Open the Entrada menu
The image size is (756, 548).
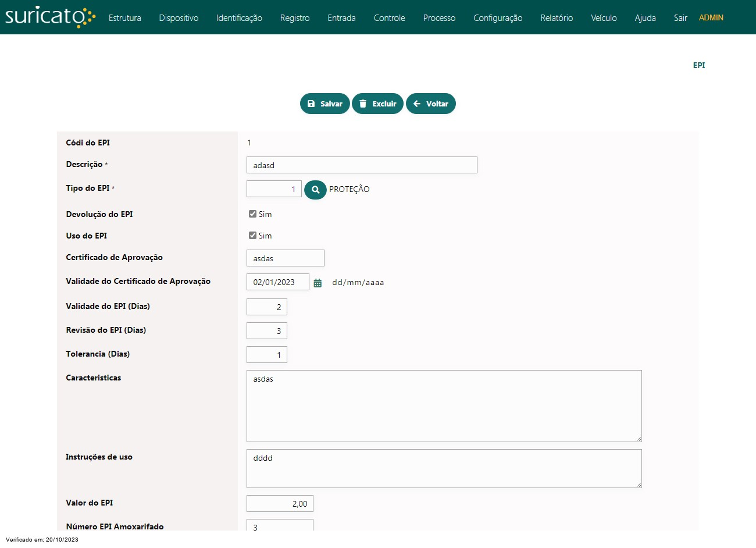[341, 18]
